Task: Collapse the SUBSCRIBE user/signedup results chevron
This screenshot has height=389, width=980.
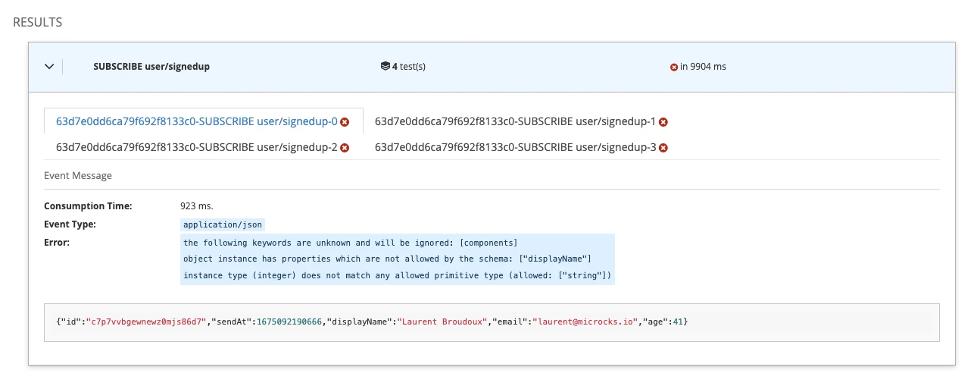Action: pyautogui.click(x=49, y=67)
